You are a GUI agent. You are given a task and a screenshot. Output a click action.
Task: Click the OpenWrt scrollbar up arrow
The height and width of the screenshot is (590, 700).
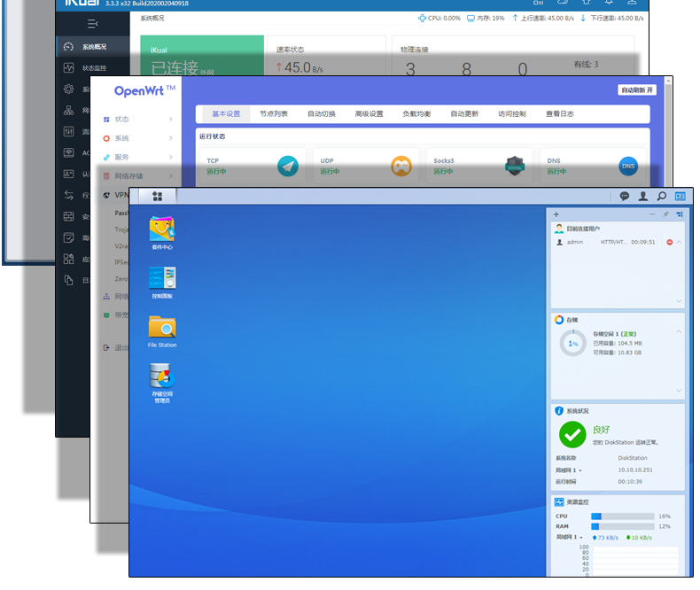coord(668,81)
